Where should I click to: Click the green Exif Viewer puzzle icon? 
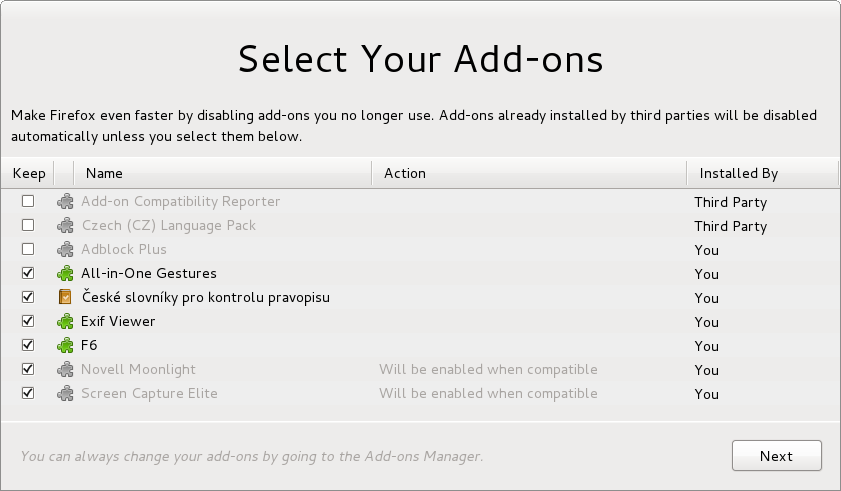click(65, 321)
